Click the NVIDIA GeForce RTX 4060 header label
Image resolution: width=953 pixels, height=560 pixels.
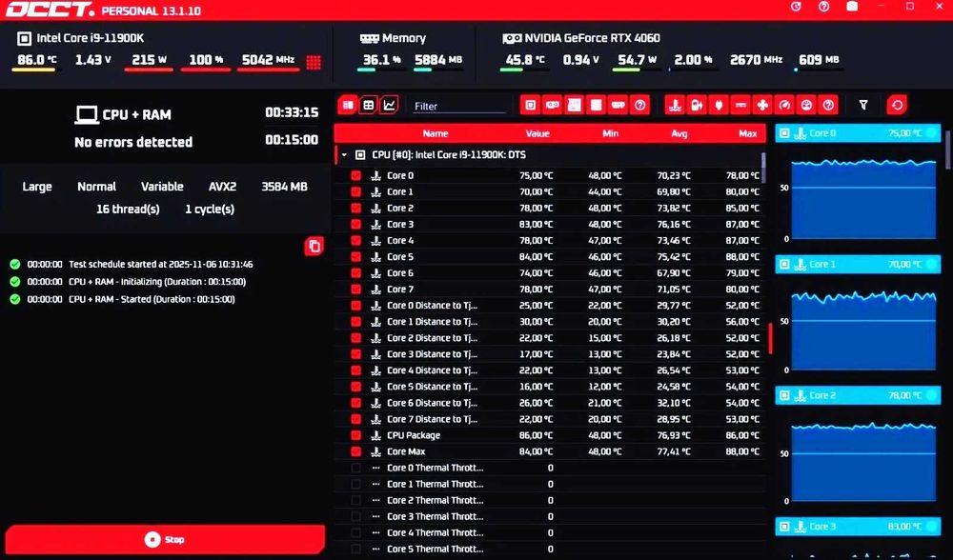click(592, 38)
